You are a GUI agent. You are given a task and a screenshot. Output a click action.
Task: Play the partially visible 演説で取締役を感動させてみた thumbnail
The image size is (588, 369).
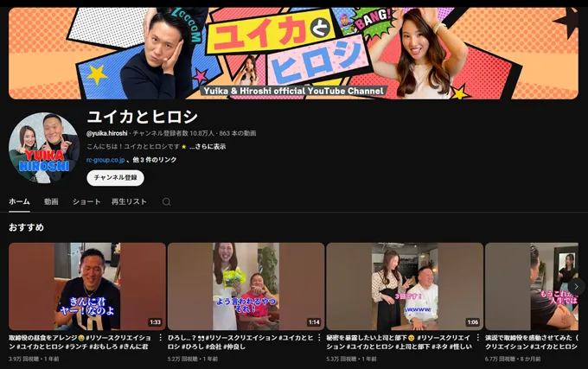(532, 286)
